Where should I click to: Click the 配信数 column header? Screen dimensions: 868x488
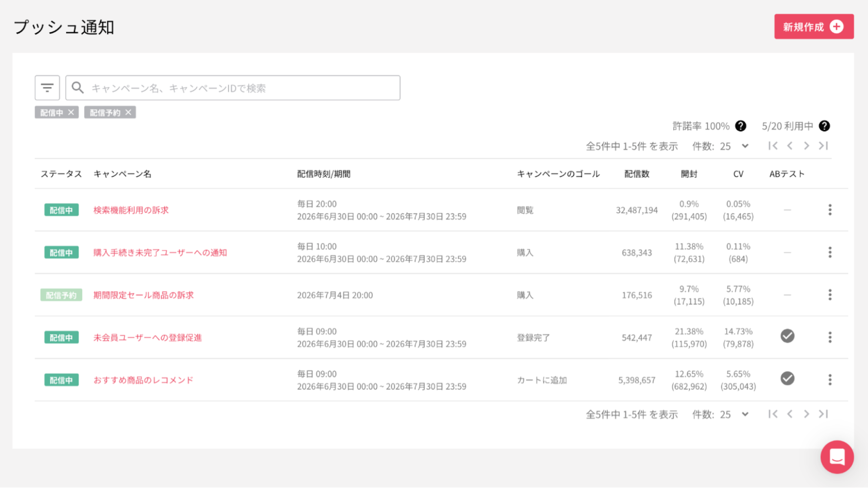pyautogui.click(x=637, y=174)
